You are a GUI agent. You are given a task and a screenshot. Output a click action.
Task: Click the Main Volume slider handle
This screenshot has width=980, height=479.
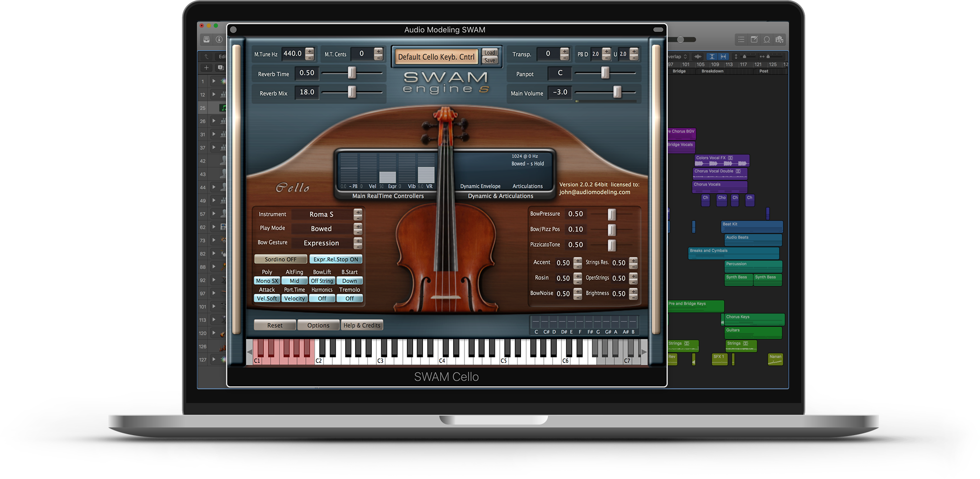click(617, 92)
